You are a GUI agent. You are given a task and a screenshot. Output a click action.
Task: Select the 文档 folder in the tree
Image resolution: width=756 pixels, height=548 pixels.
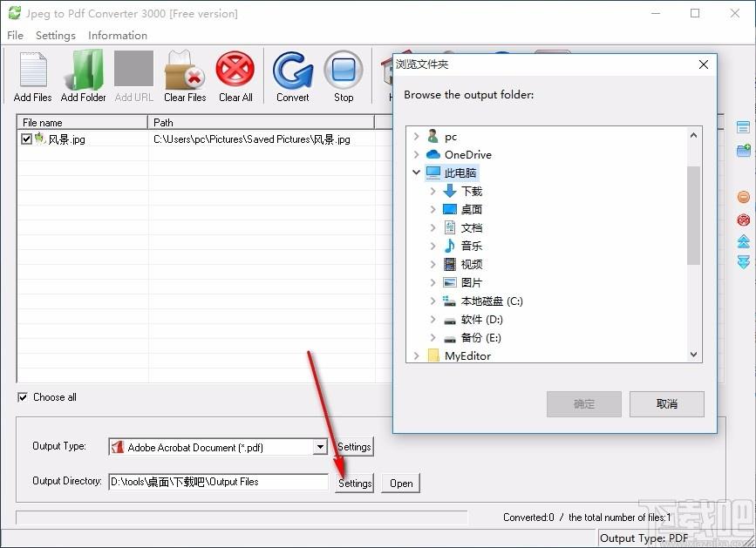point(462,227)
